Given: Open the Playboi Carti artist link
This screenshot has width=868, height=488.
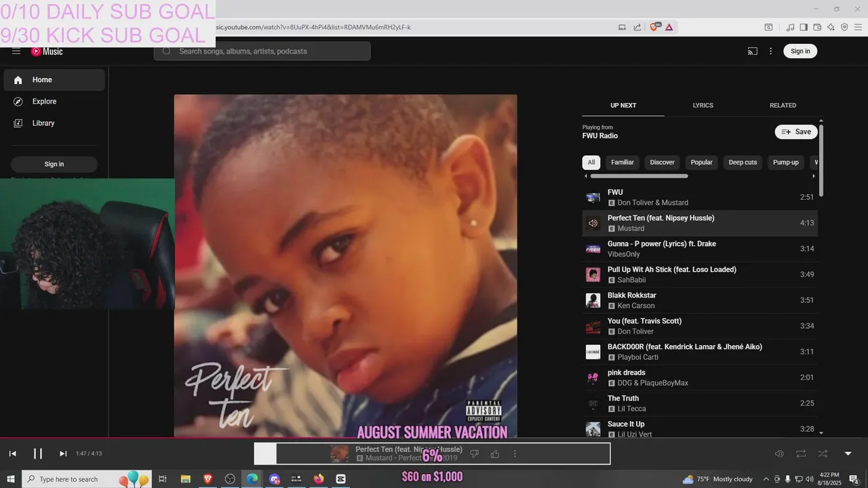Looking at the screenshot, I should pyautogui.click(x=637, y=357).
